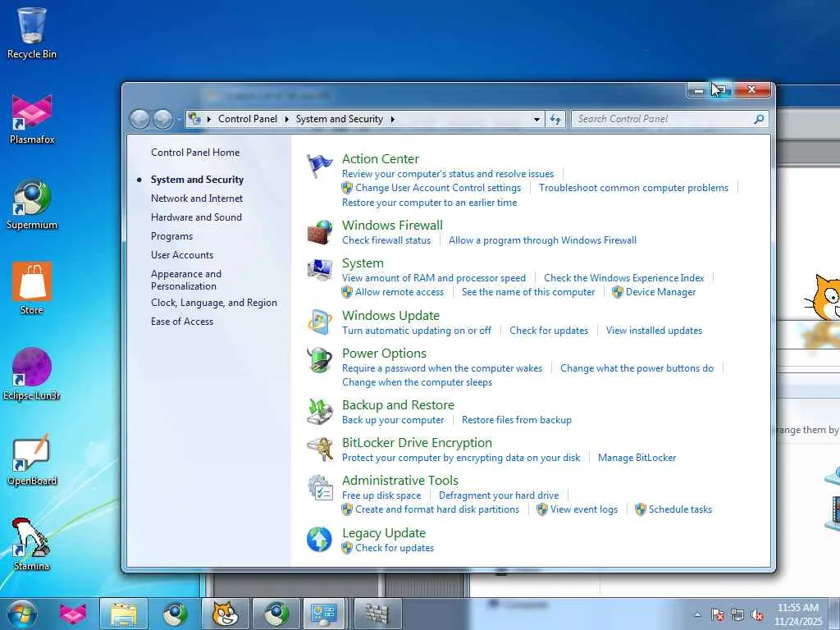Click the Control Panel breadcrumb in address bar
The width and height of the screenshot is (840, 630).
(248, 119)
